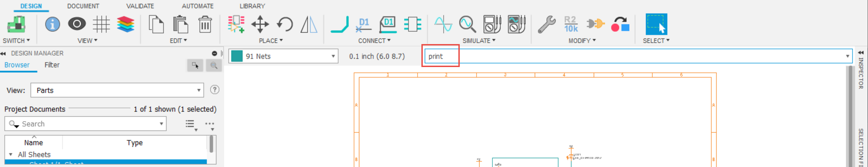
Task: Switch to the DESIGN tab
Action: [31, 6]
